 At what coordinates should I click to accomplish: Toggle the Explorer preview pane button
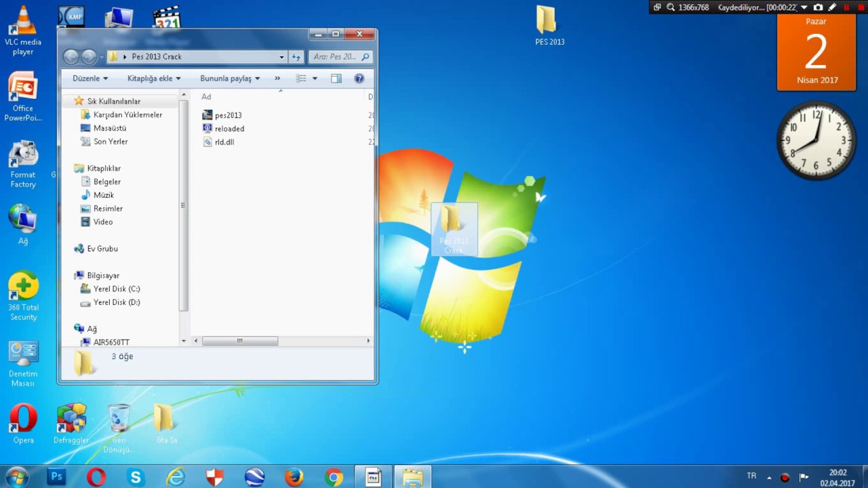(336, 79)
